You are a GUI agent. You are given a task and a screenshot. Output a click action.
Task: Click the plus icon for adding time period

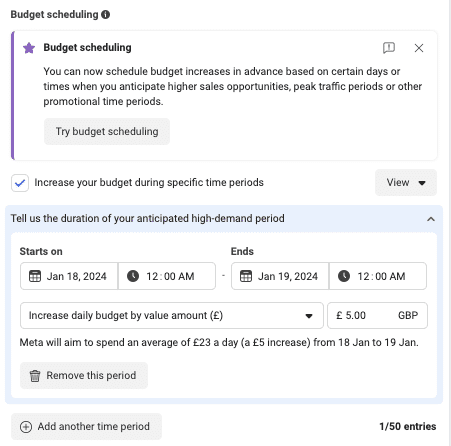point(26,427)
